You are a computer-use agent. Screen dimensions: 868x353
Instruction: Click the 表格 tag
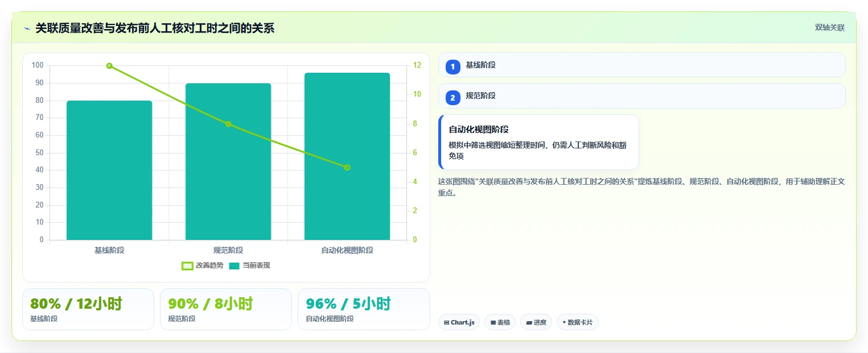500,322
